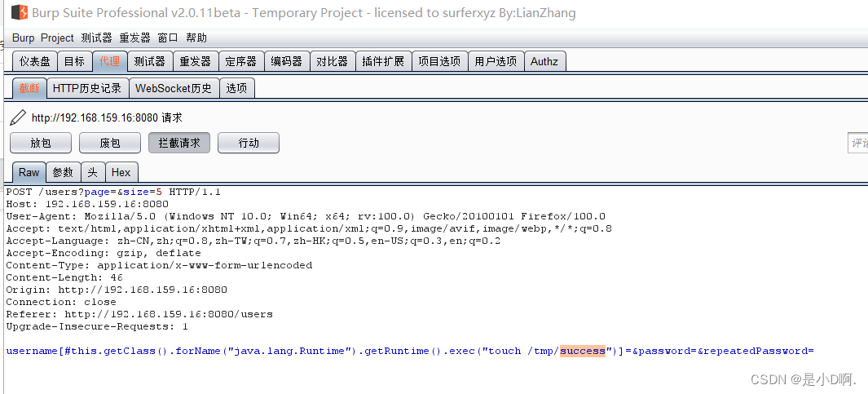Open the proxy 选项 sub-tab
Image resolution: width=868 pixels, height=394 pixels.
tap(237, 88)
